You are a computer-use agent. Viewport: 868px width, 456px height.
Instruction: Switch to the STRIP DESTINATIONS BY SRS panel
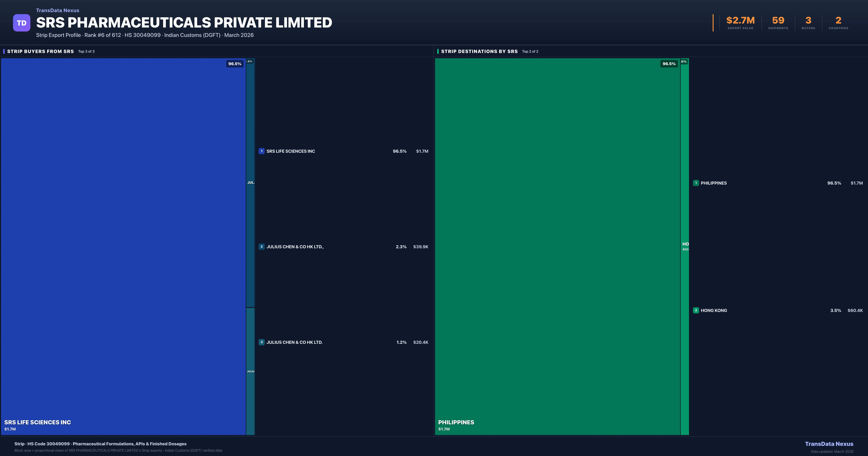pyautogui.click(x=479, y=51)
